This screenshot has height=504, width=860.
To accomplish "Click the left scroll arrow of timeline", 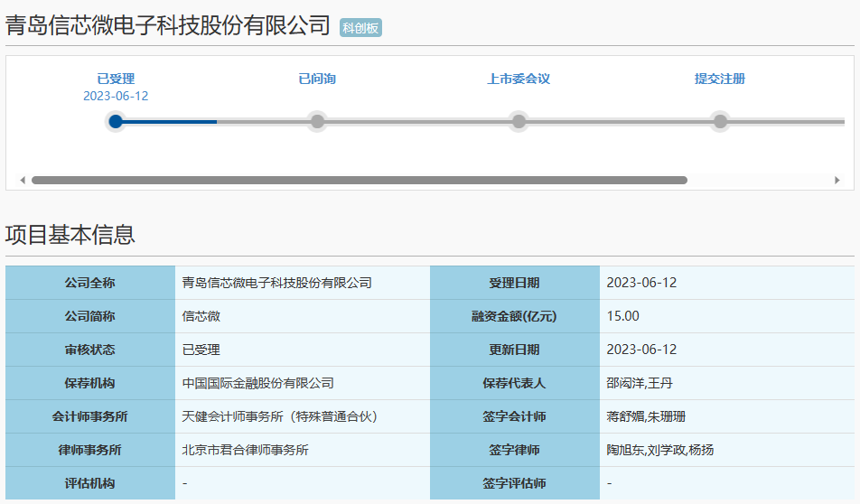I will coord(23,180).
